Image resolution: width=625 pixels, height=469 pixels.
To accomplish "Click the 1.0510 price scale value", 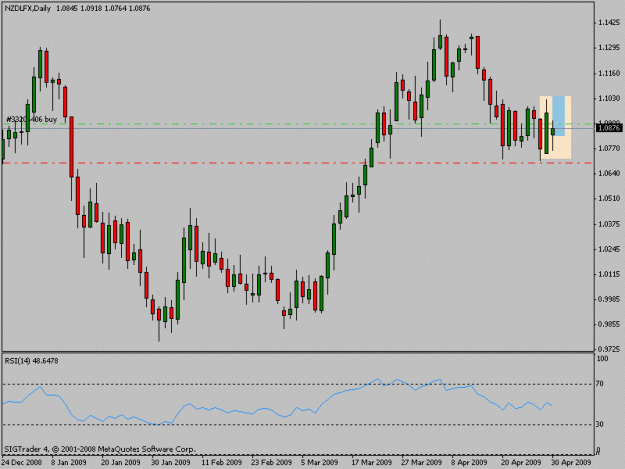I will tap(609, 198).
